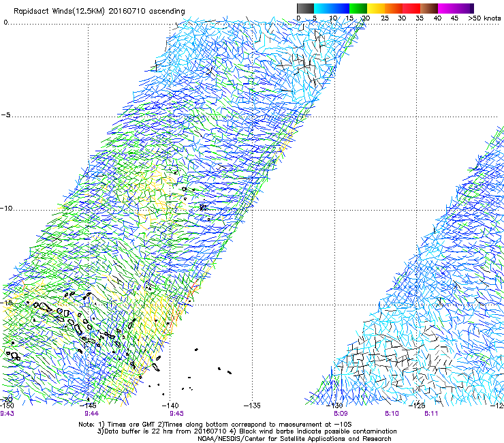Click the "-5" latitude label on left axis
The width and height of the screenshot is (504, 443).
point(5,115)
